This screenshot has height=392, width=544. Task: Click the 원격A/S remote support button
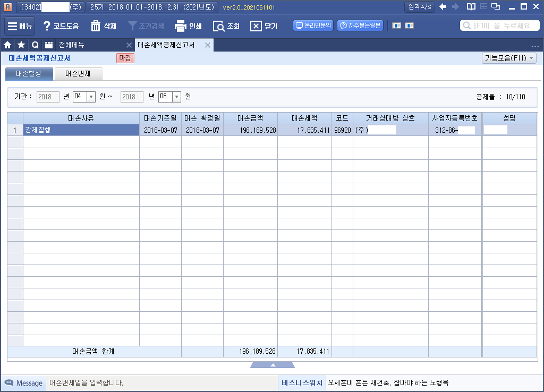[420, 7]
